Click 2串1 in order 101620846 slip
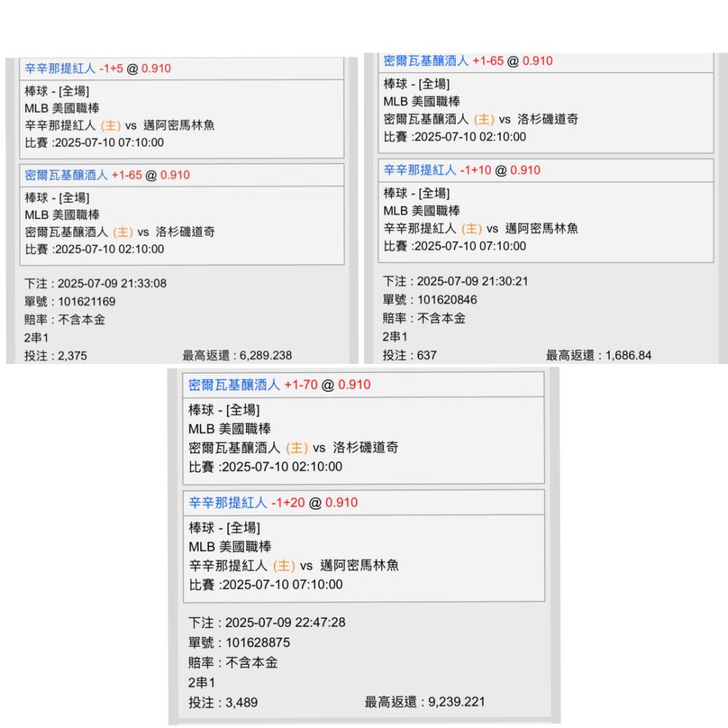Image resolution: width=728 pixels, height=728 pixels. tap(395, 337)
